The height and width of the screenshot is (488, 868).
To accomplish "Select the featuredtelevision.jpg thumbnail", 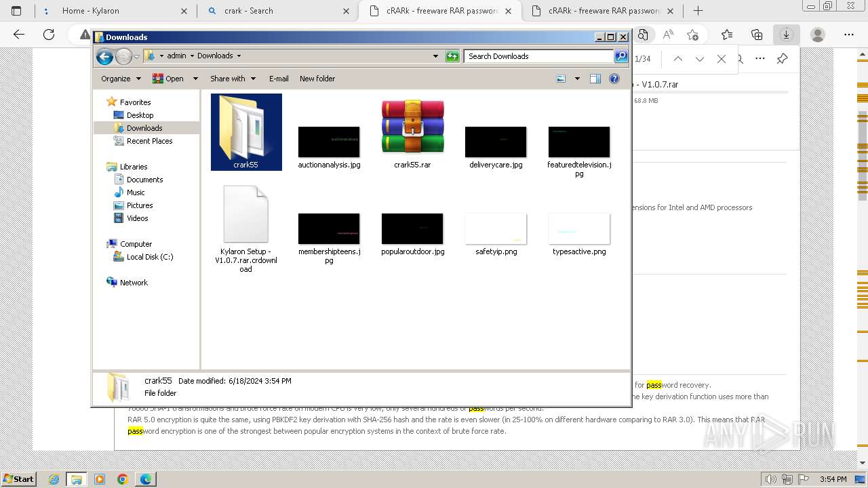I will coord(579,142).
